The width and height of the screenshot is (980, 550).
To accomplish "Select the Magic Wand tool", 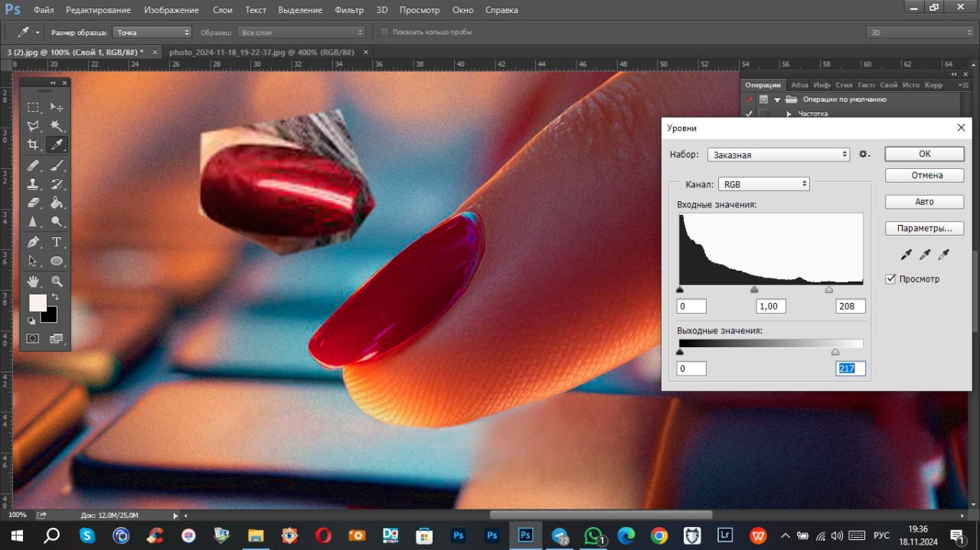I will tap(57, 125).
